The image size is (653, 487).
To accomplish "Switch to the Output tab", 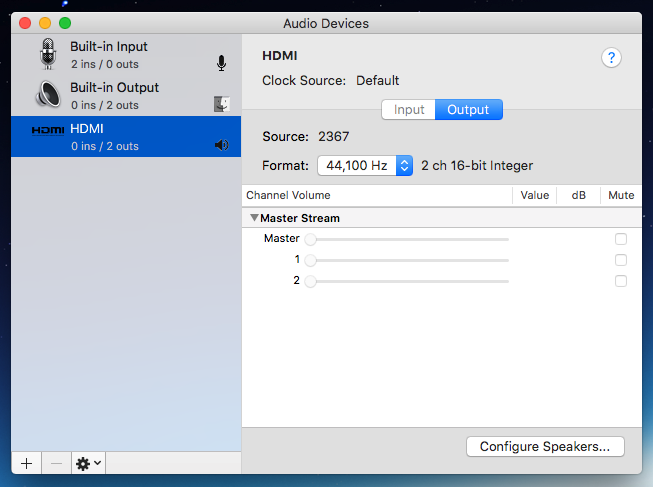I will pyautogui.click(x=469, y=110).
